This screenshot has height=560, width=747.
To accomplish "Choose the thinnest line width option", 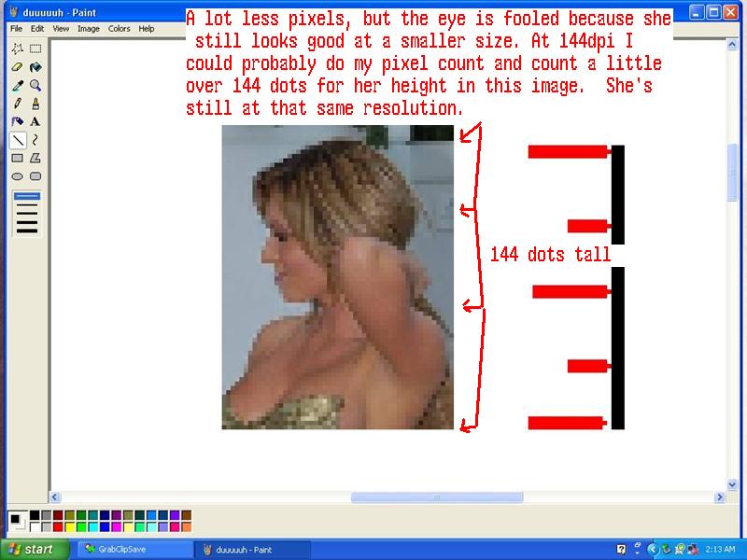I will pyautogui.click(x=27, y=196).
